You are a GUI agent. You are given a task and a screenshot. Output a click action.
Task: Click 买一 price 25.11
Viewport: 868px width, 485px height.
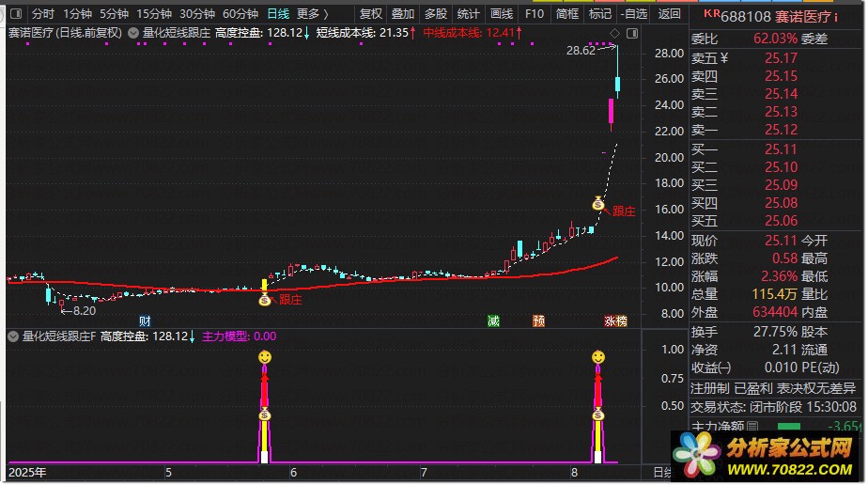[x=781, y=149]
